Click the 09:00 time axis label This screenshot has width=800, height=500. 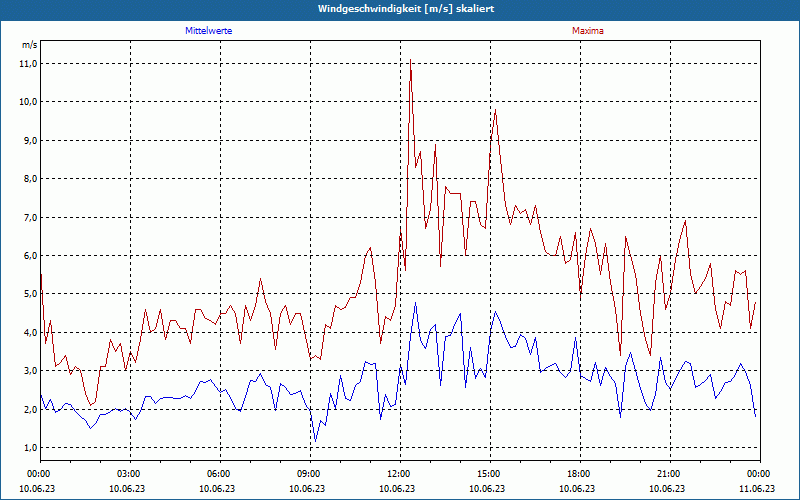pos(311,474)
